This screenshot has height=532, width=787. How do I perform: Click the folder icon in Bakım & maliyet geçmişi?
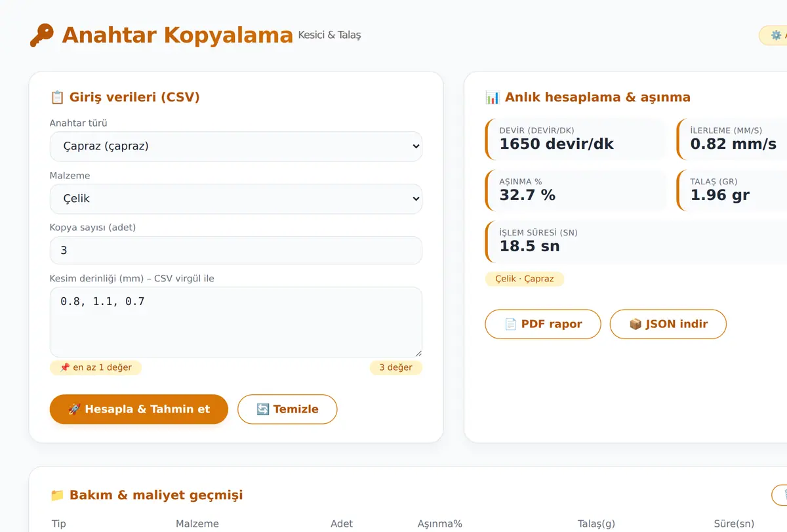57,495
